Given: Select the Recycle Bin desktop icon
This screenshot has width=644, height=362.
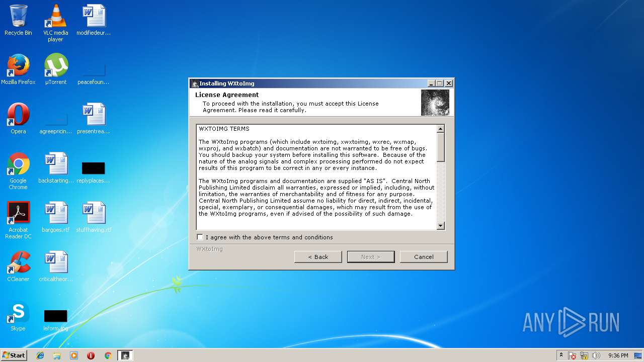Looking at the screenshot, I should click(18, 20).
